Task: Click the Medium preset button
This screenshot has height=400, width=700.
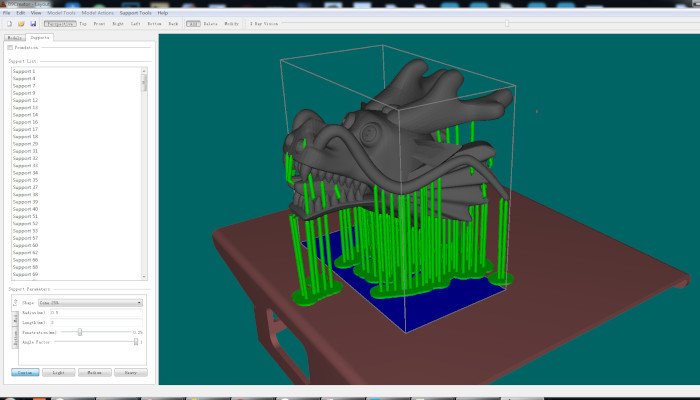Action: click(95, 372)
